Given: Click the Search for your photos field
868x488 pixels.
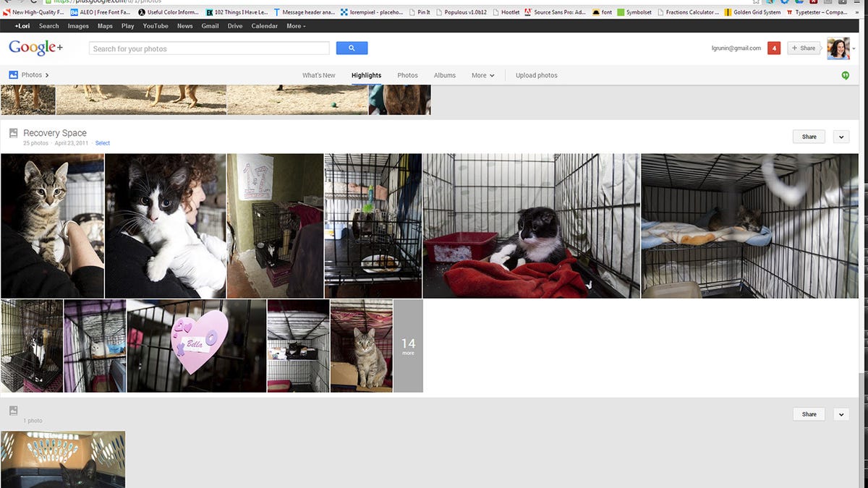Looking at the screenshot, I should click(209, 48).
